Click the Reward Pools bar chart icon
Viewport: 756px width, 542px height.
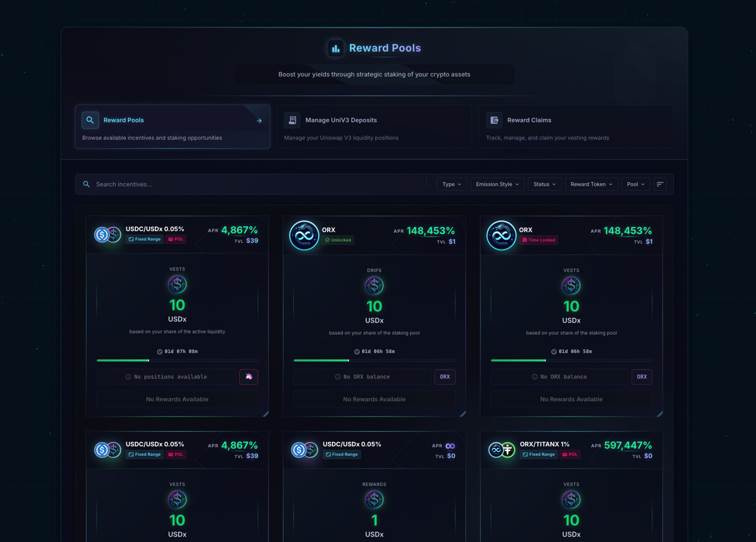[x=336, y=49]
